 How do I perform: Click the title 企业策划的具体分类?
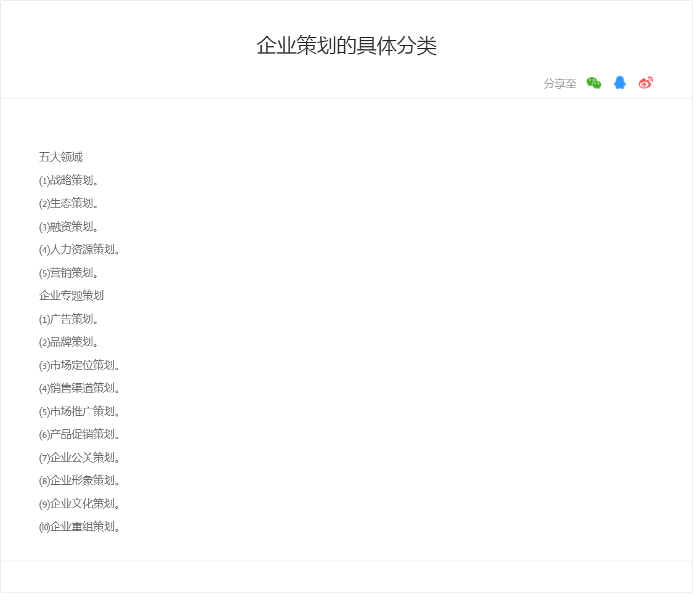pyautogui.click(x=346, y=46)
